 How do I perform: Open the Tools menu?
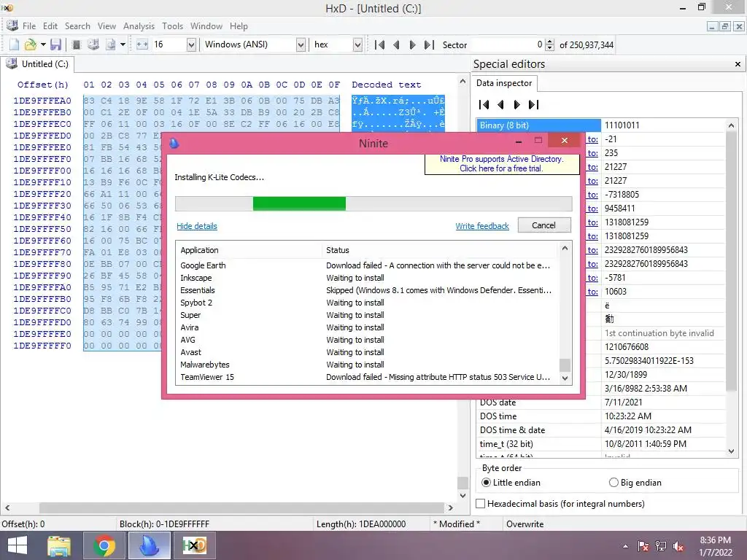coord(172,26)
